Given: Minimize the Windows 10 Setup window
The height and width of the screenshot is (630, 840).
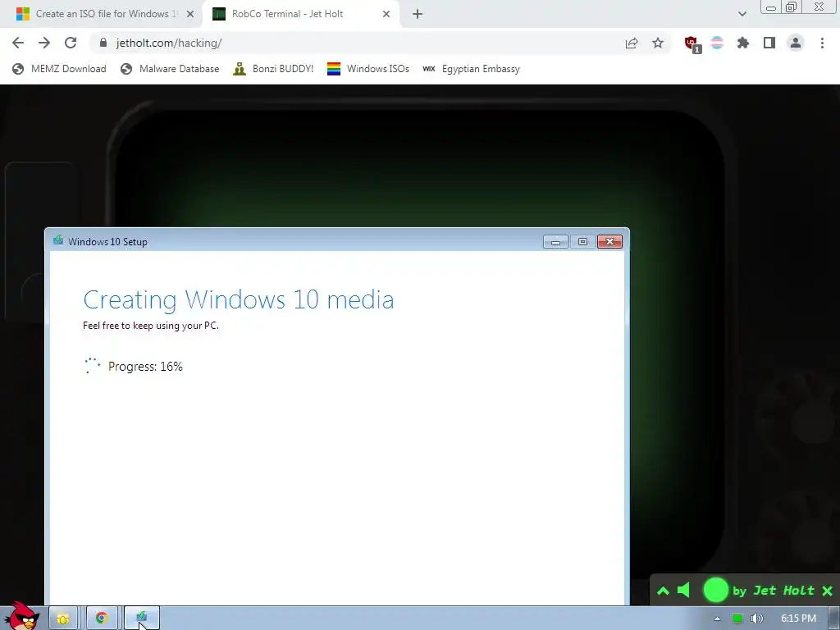Looking at the screenshot, I should (x=555, y=242).
